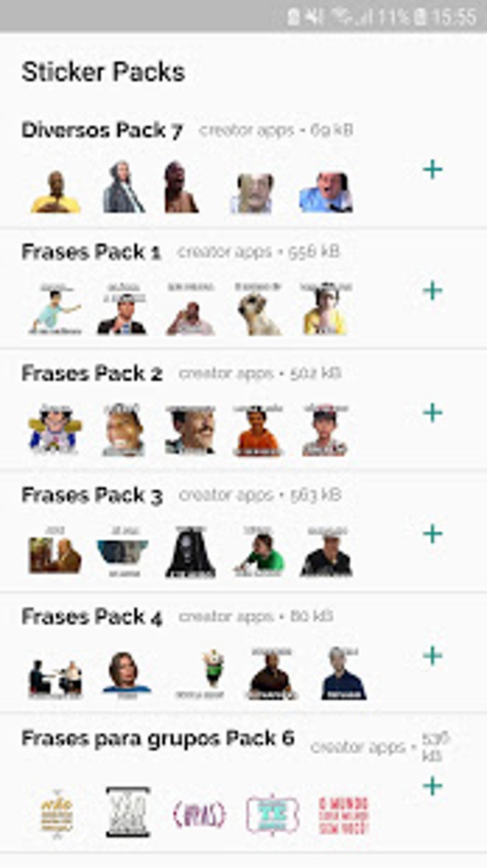Tap the man in orange shirt sticker
This screenshot has width=487, height=868.
coord(257,430)
